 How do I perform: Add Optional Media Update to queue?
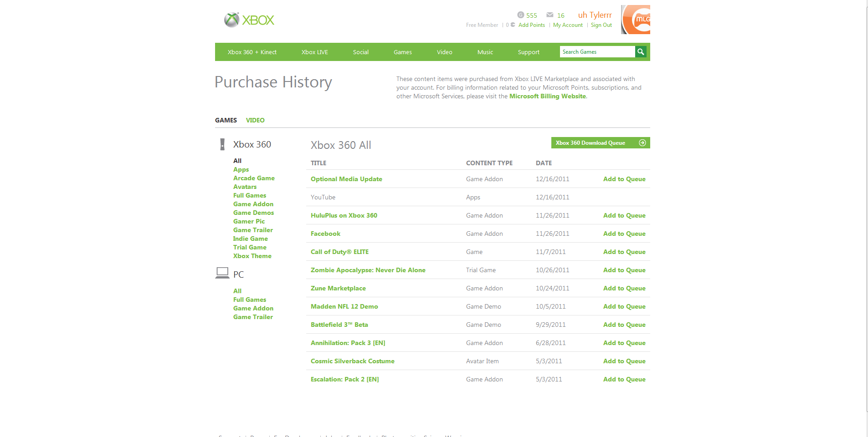(624, 179)
